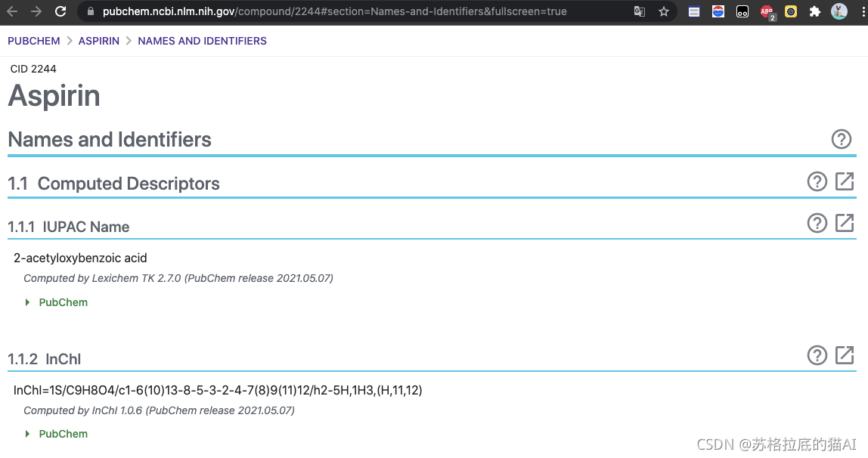
Task: Open the Chrome three-dot menu
Action: (863, 11)
